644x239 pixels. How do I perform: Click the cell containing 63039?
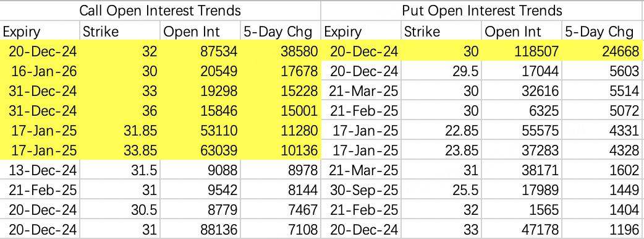coord(200,150)
